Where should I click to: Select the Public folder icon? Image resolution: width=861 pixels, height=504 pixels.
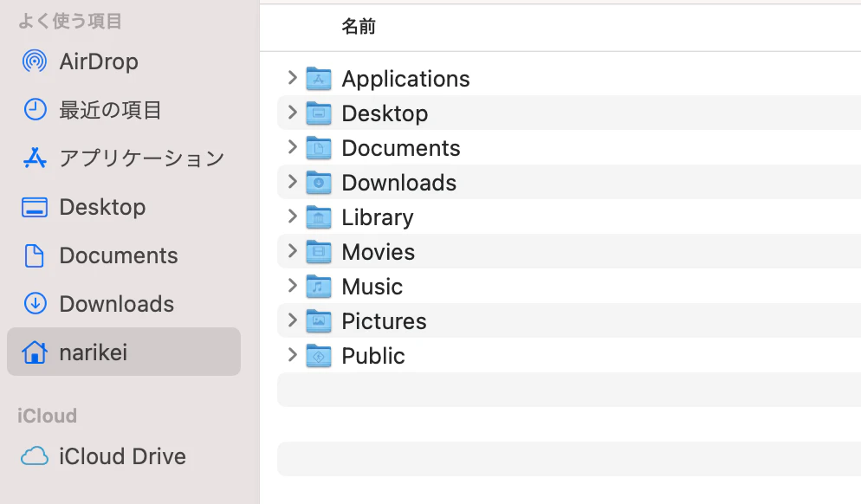(319, 355)
